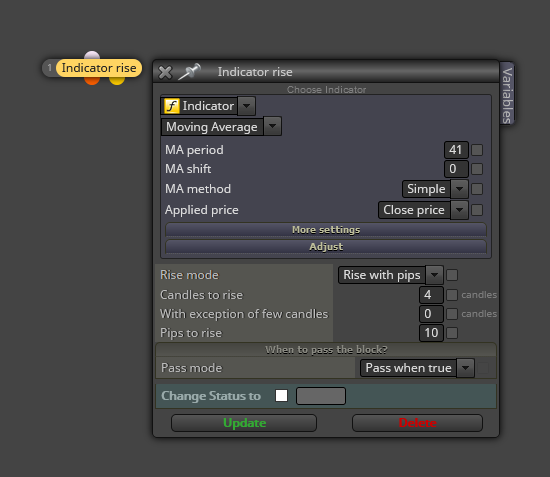Open the Pass mode dropdown arrow

pos(465,368)
